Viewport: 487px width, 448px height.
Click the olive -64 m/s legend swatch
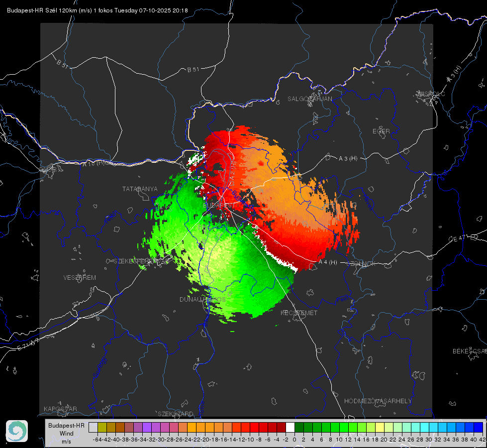click(x=102, y=427)
